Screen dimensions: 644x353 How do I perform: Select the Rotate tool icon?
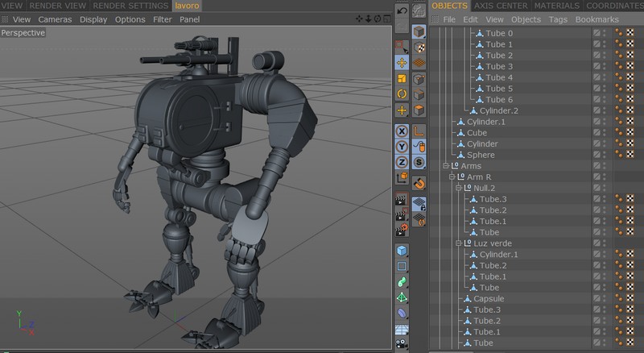pos(401,94)
